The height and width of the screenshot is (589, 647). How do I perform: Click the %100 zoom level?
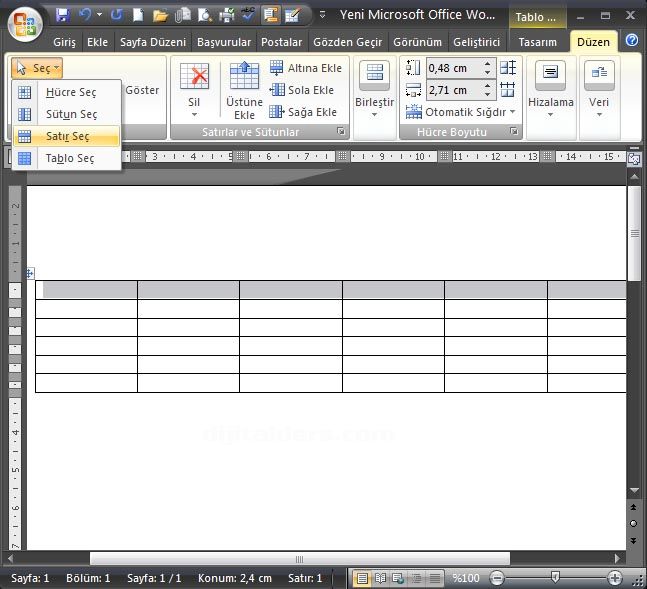pos(466,578)
